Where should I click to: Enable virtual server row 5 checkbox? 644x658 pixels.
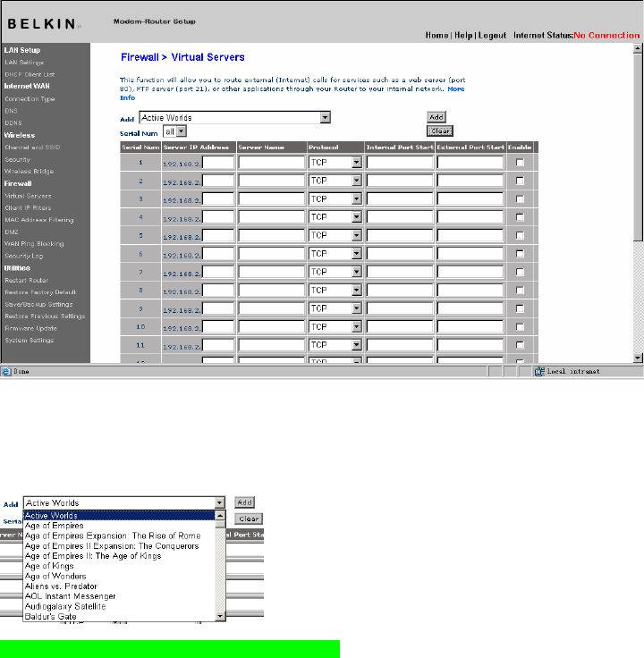coord(520,235)
